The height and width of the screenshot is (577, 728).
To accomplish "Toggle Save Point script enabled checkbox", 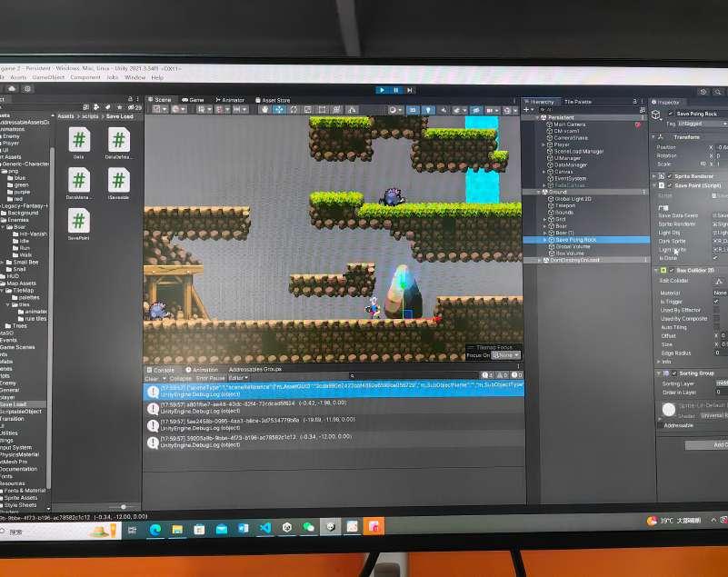I will (670, 185).
